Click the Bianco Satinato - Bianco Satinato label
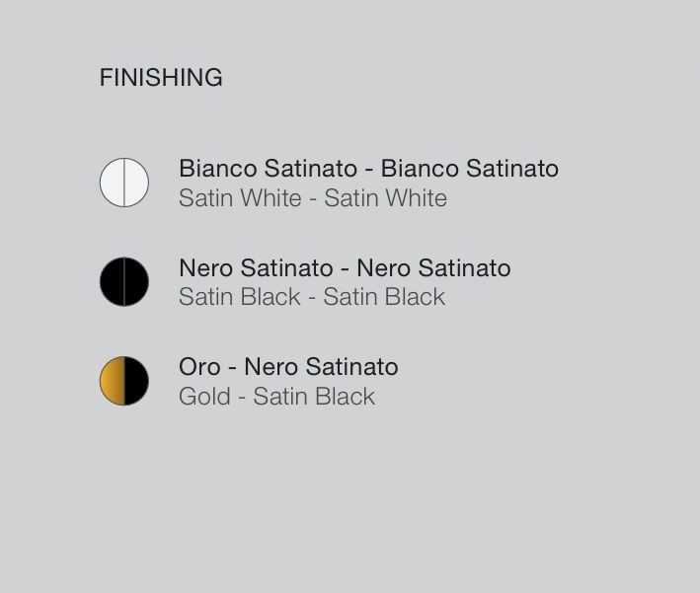The image size is (700, 593). pos(368,169)
